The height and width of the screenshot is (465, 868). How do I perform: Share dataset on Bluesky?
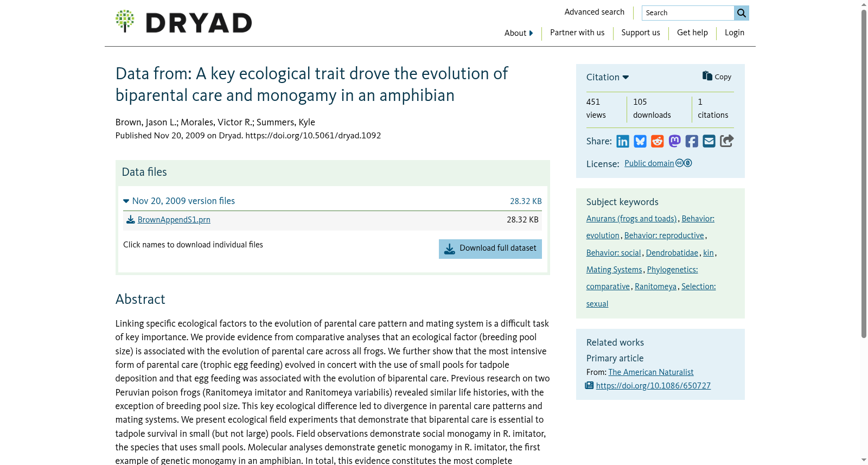(640, 142)
